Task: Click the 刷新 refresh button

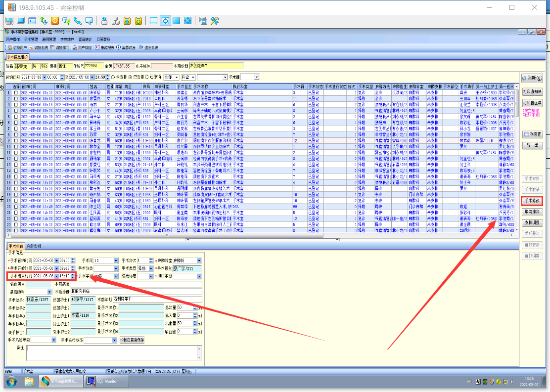Action: coord(532,78)
